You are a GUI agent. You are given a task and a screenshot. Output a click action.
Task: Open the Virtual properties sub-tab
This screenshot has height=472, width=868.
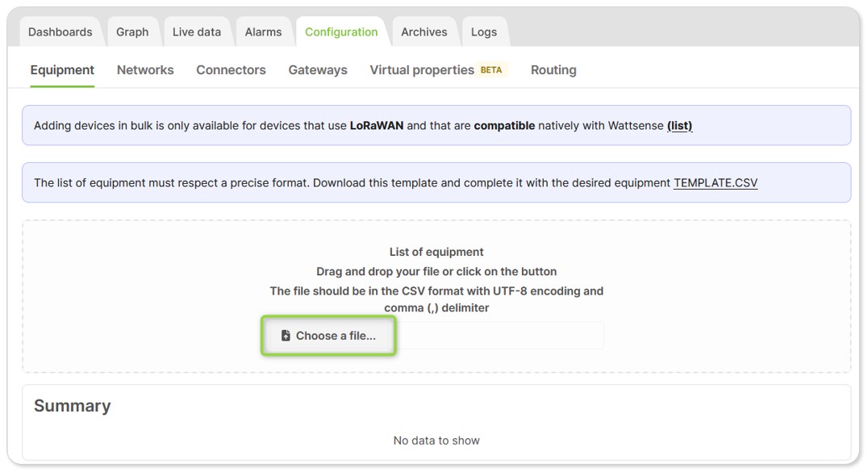422,70
